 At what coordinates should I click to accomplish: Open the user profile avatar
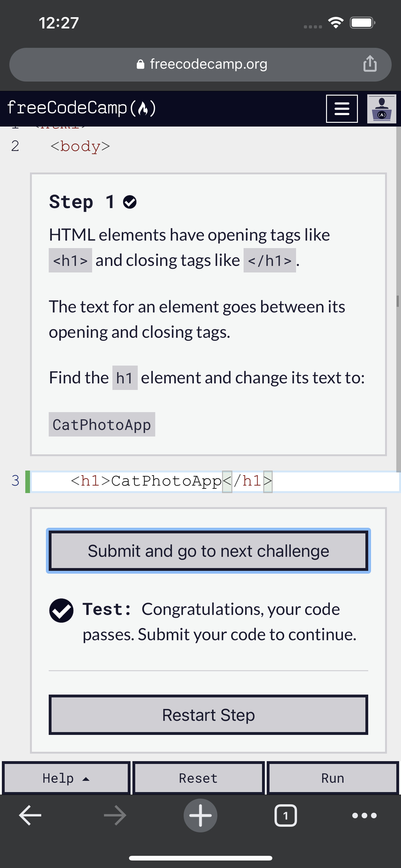click(x=381, y=109)
